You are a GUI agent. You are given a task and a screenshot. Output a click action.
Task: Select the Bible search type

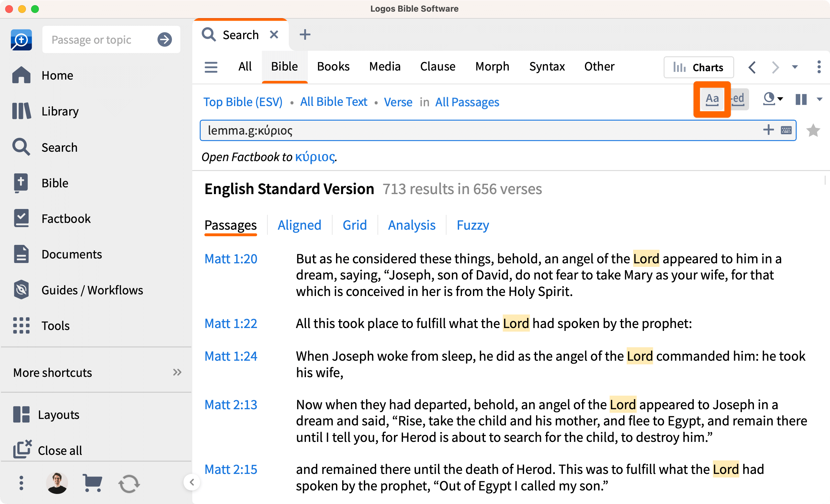[x=285, y=66]
